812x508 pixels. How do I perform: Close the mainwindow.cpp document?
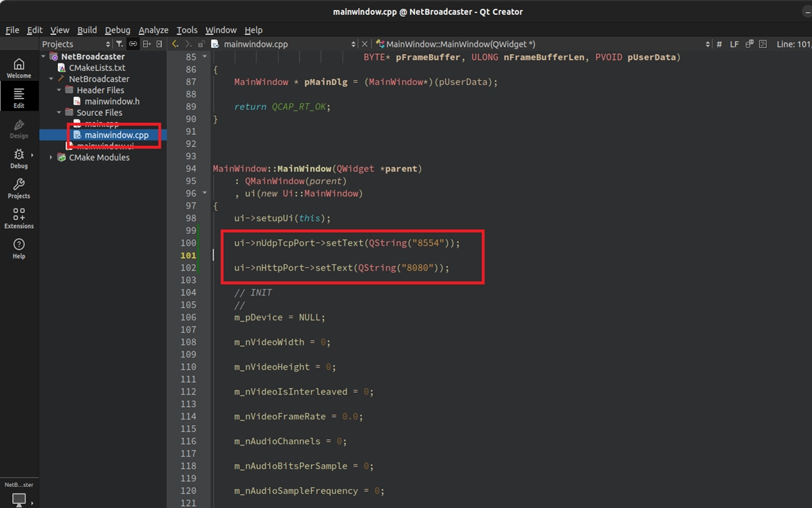coord(365,44)
